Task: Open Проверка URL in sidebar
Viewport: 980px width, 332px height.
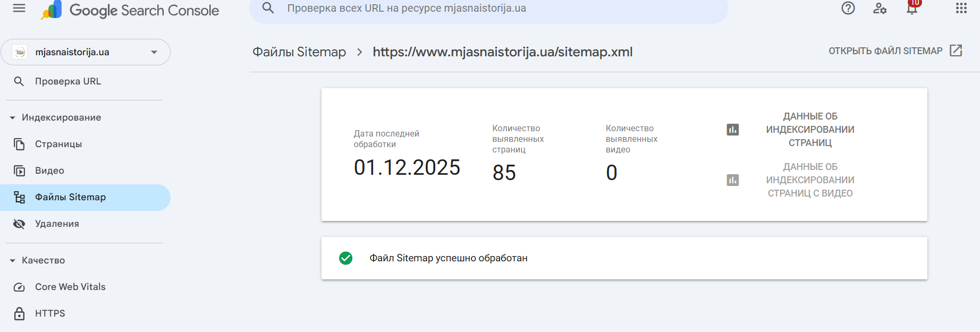Action: (67, 81)
